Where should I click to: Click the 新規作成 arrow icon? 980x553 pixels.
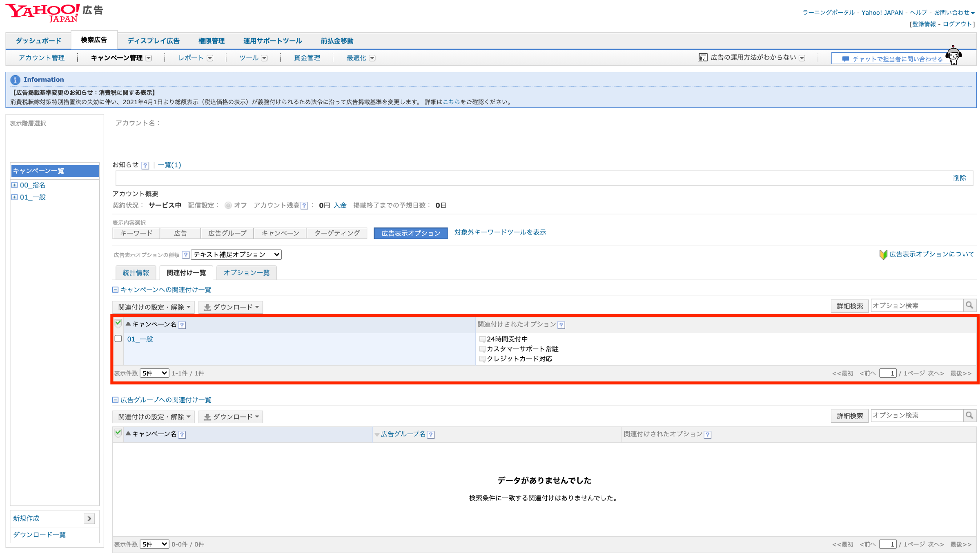pos(89,518)
